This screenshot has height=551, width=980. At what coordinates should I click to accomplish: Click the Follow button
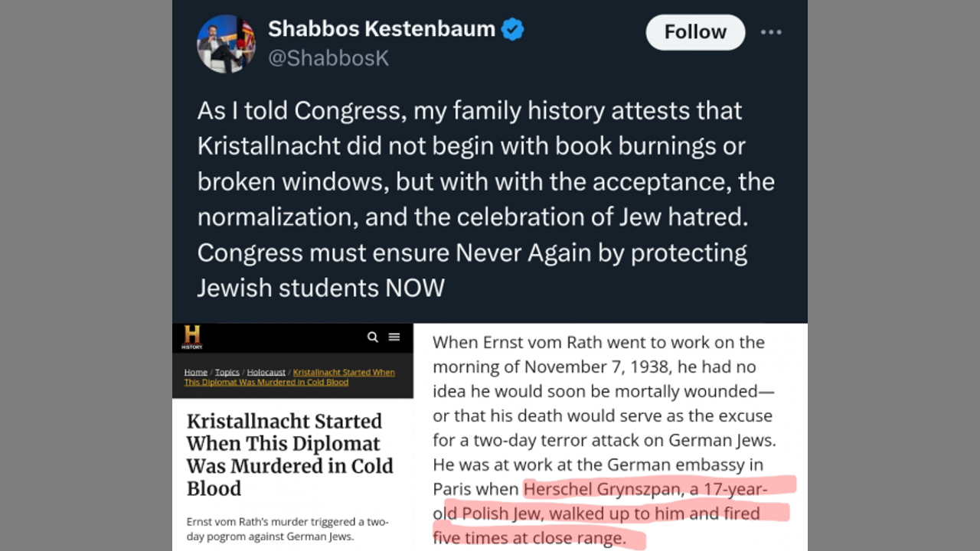(694, 32)
